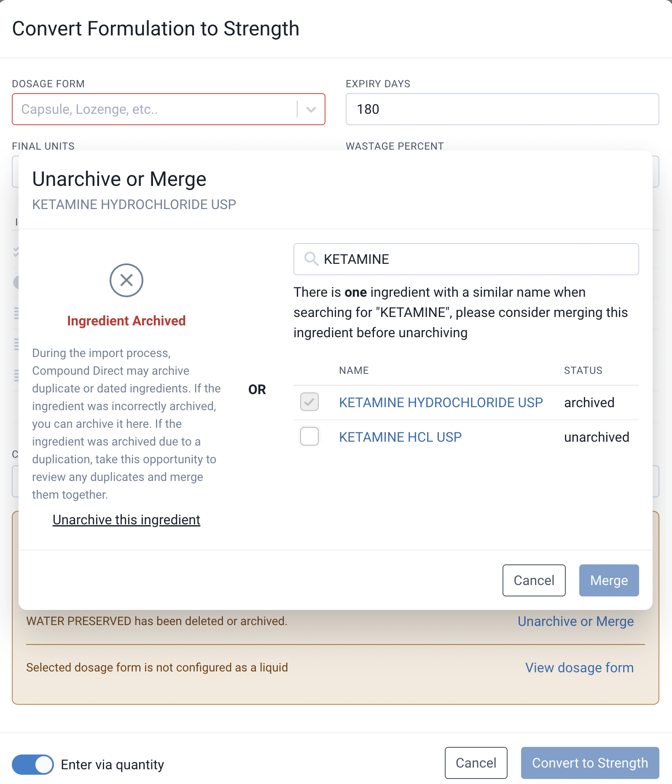This screenshot has width=672, height=784.
Task: Click the KETAMINE HYDROCHLORIDE USP checkbox
Action: pyautogui.click(x=309, y=403)
